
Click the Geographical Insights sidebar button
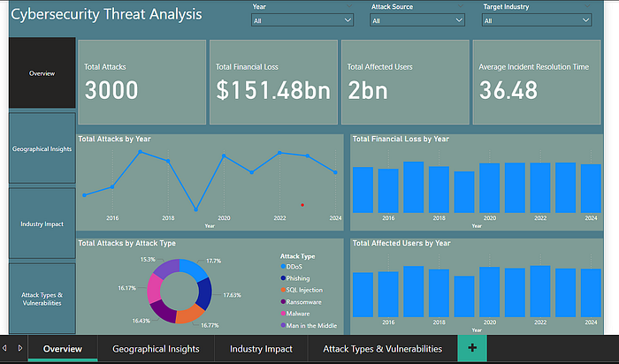click(x=42, y=148)
